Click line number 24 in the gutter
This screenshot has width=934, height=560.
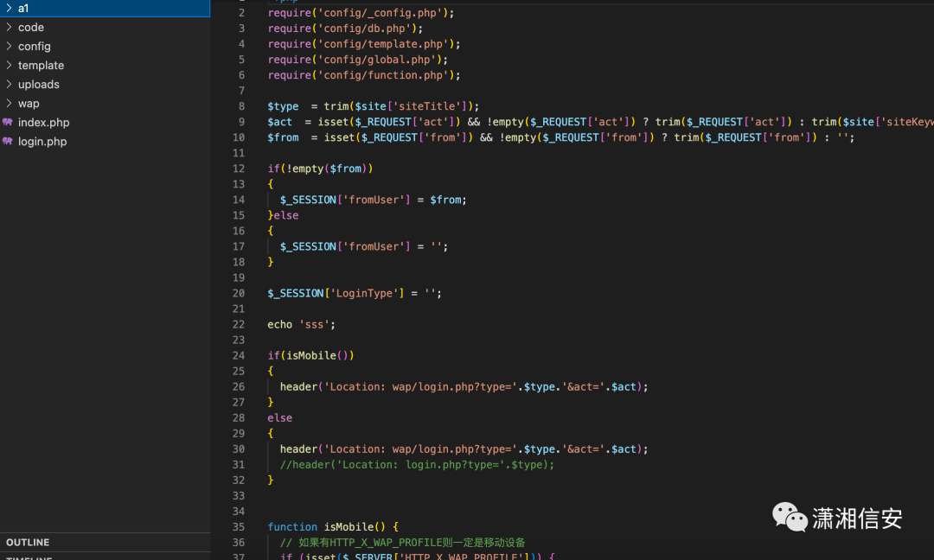coord(239,355)
